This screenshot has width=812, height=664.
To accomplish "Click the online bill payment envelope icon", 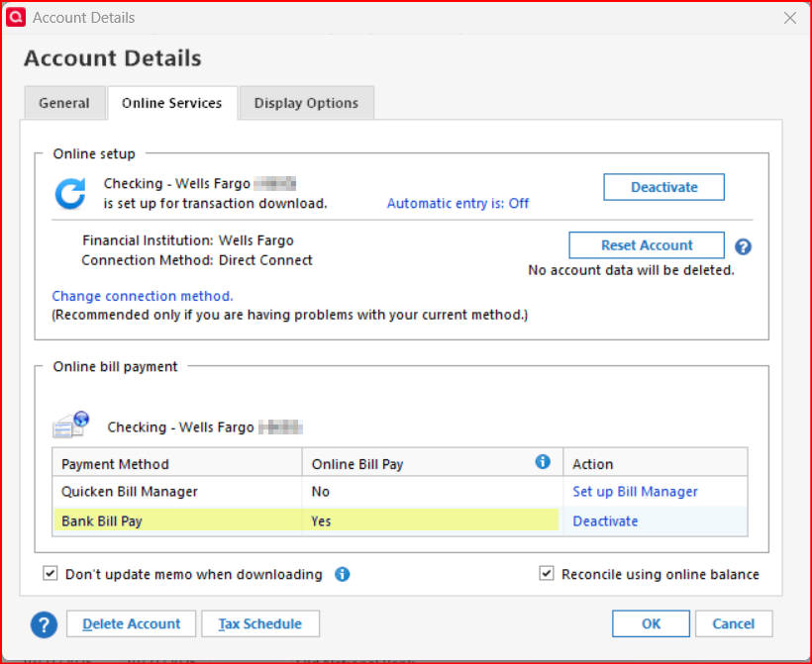I will pos(71,425).
